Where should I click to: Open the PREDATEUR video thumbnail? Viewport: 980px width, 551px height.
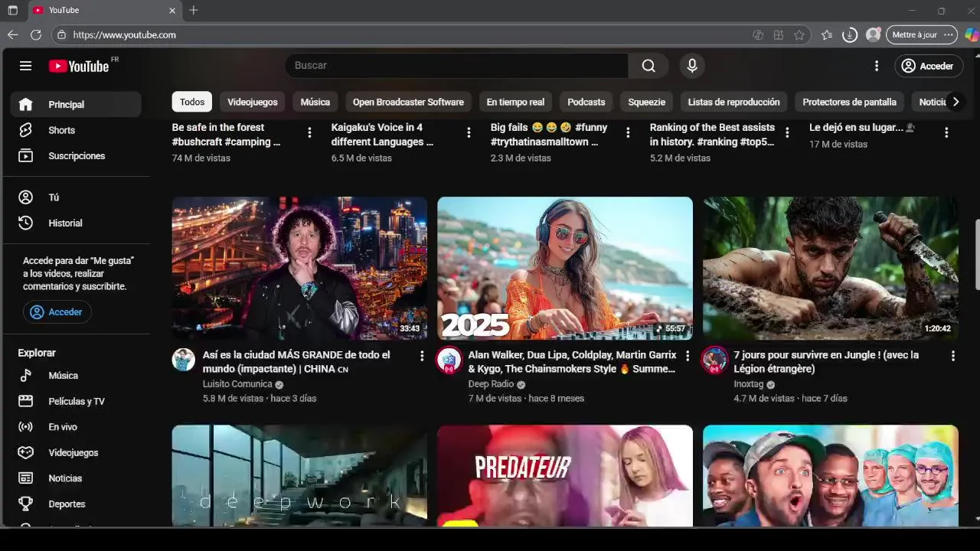(x=565, y=476)
